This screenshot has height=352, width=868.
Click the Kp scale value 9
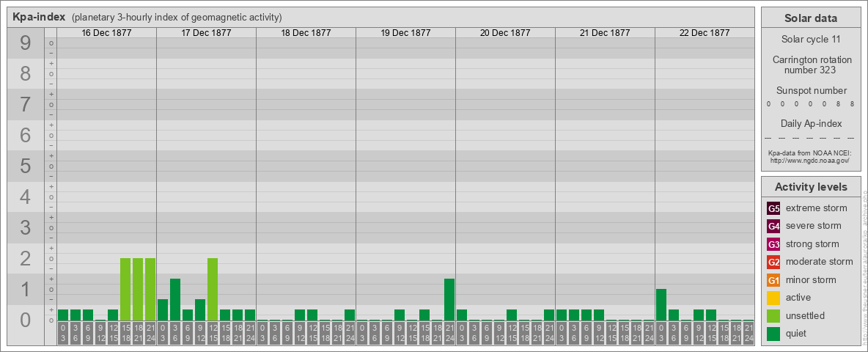pyautogui.click(x=26, y=43)
